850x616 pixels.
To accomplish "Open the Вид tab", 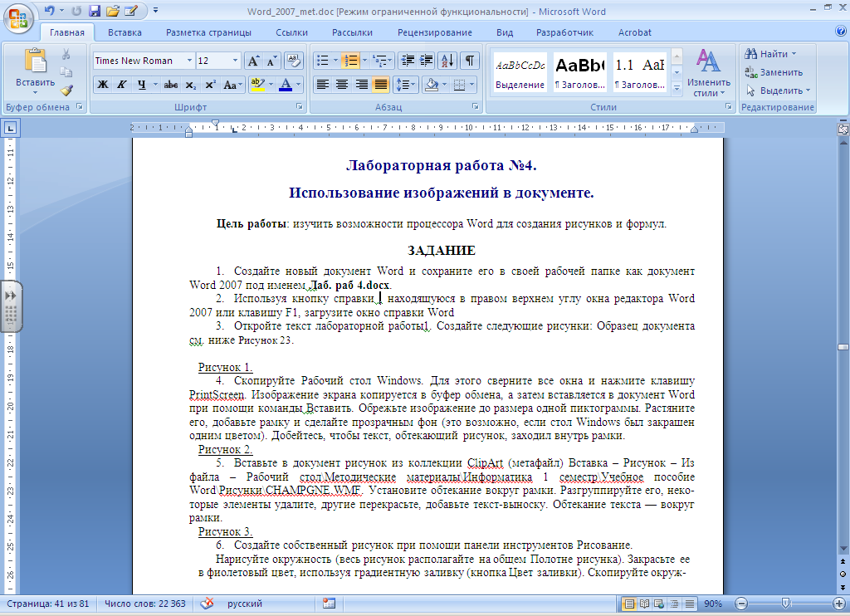I will coord(505,32).
